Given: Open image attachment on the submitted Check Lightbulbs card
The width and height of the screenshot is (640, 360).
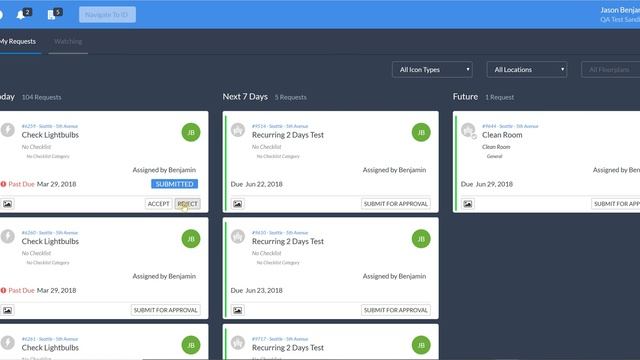Looking at the screenshot, I should point(7,204).
